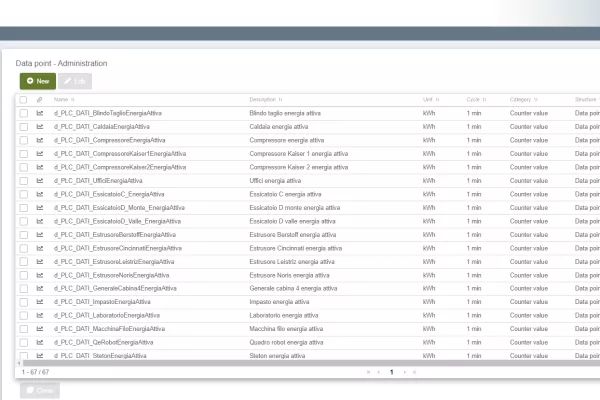This screenshot has width=600, height=400.
Task: Open chart icon for EssicatoioC_EnergiaAttiva row
Action: point(40,194)
